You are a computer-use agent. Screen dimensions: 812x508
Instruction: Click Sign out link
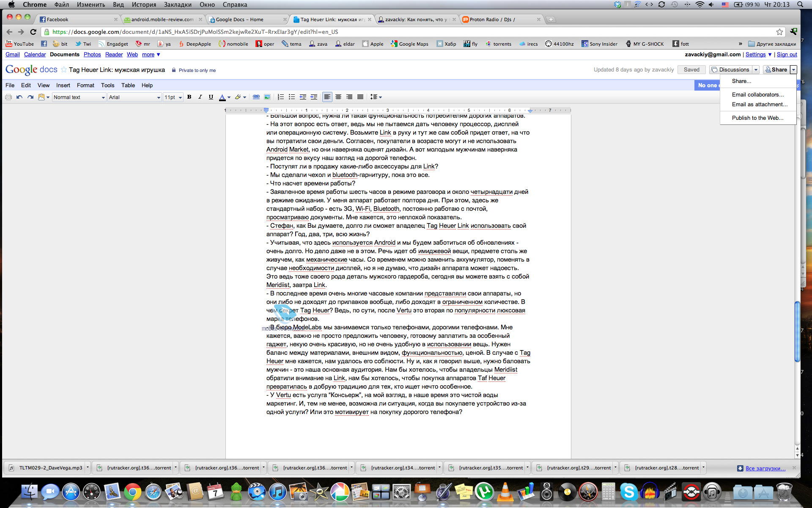pos(787,55)
